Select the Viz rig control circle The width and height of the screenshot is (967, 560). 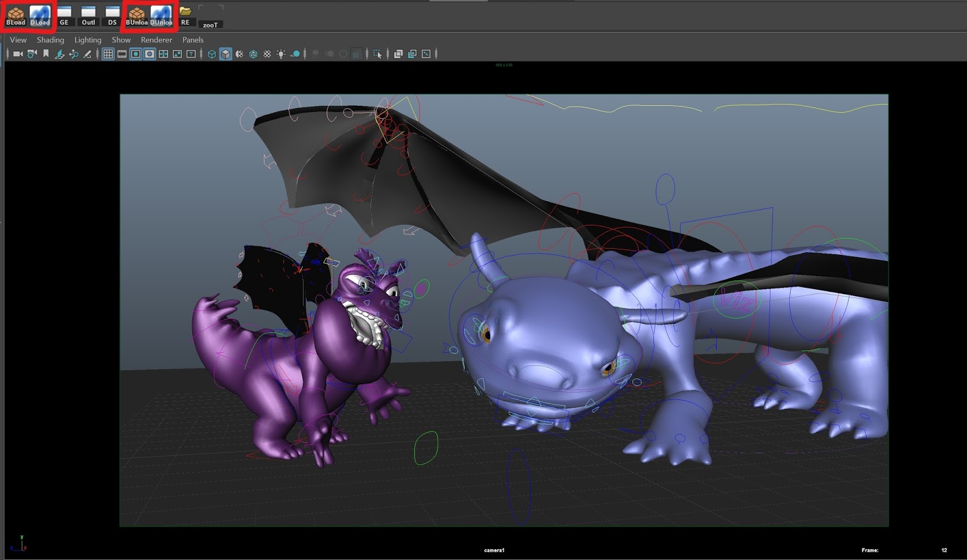(737, 300)
